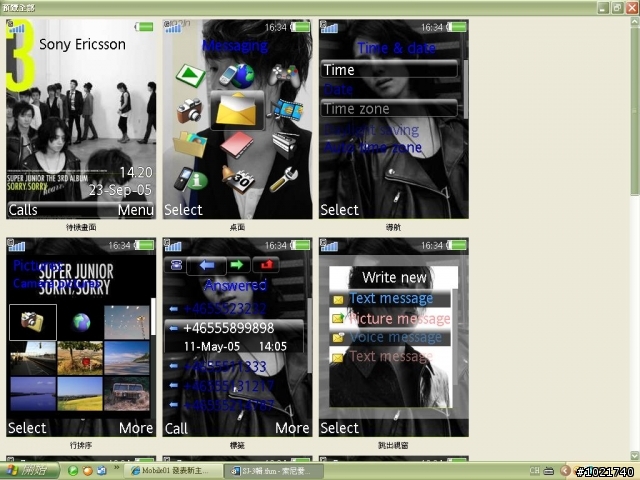Screen dimensions: 640x480
Task: Open the red contacts book icon
Action: click(237, 145)
